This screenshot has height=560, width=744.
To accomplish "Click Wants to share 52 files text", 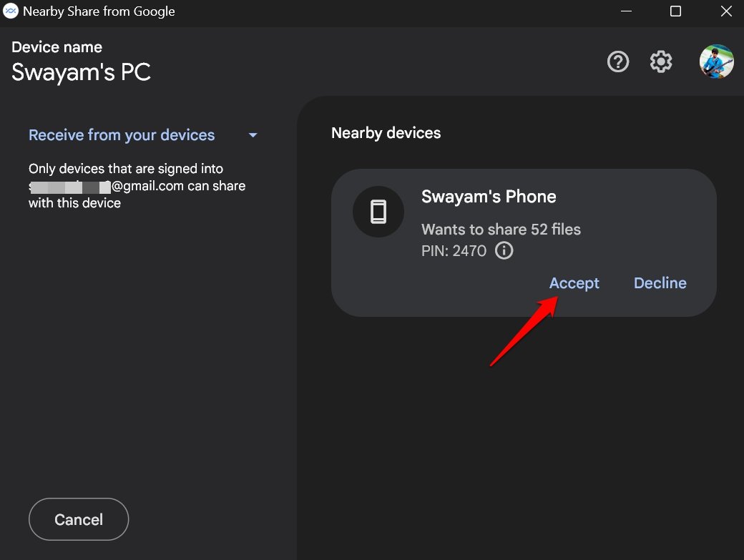I will point(501,229).
